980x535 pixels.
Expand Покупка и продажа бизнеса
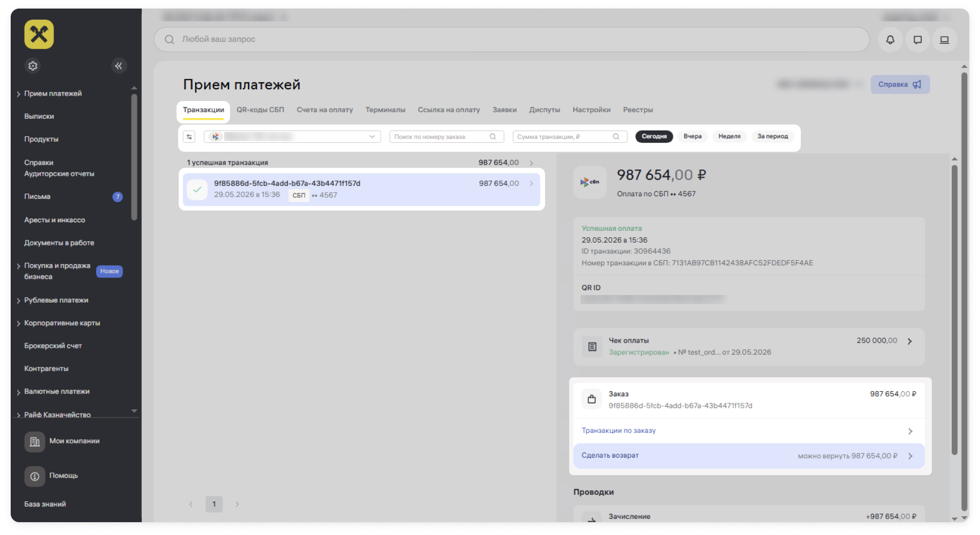point(18,266)
